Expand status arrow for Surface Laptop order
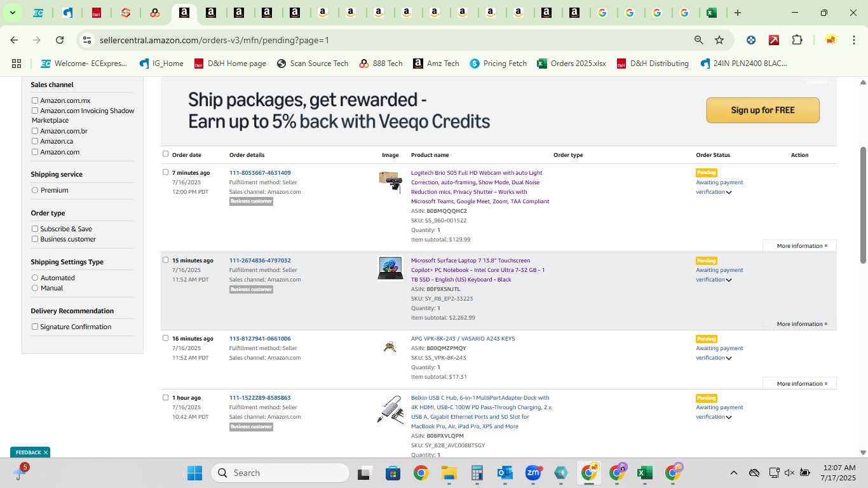 point(729,280)
